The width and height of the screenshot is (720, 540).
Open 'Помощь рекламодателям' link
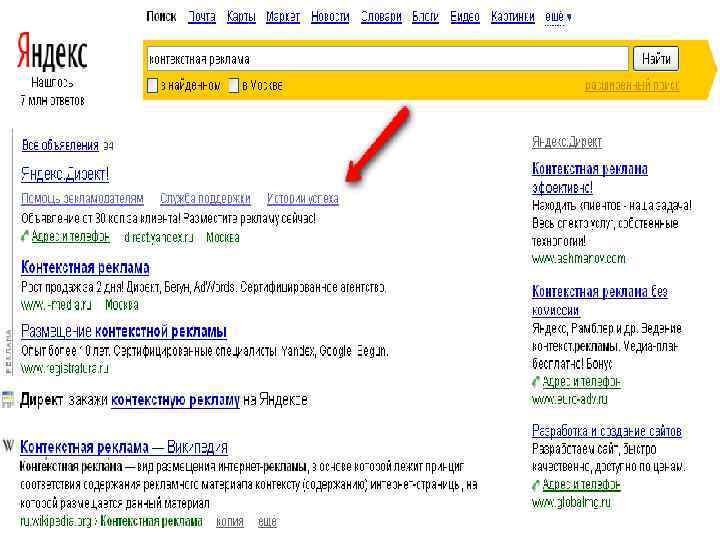click(82, 199)
